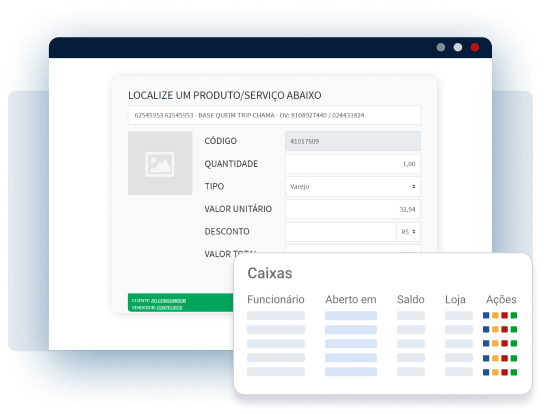Click the CÓDIGO field with 41017609

coord(353,141)
